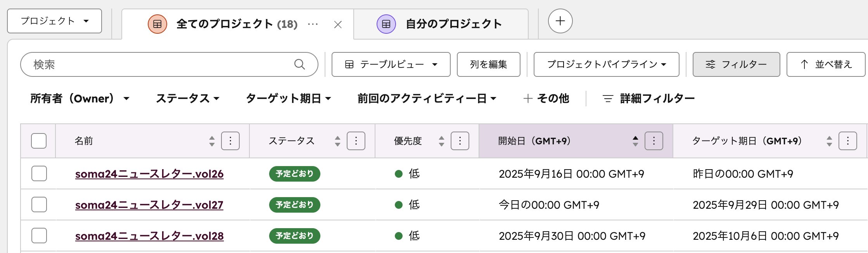Expand the ステータス filter dropdown
Screen dimensions: 868x253
tap(188, 99)
